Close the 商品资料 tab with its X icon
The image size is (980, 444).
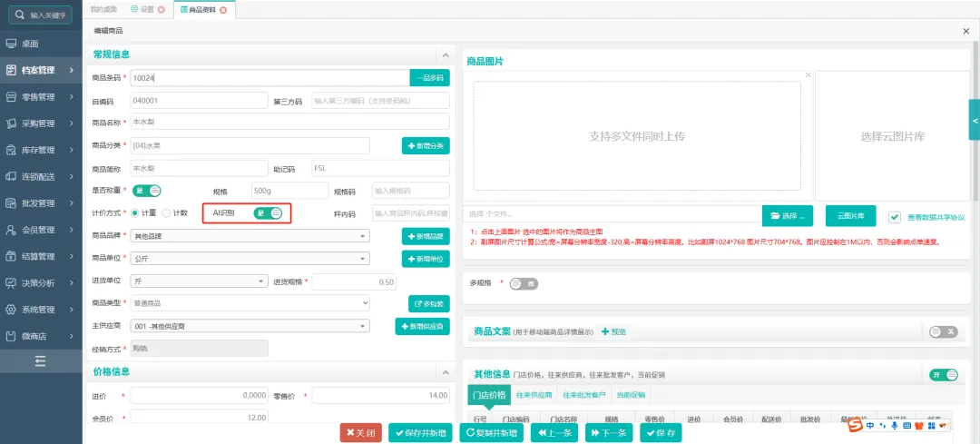pyautogui.click(x=223, y=10)
